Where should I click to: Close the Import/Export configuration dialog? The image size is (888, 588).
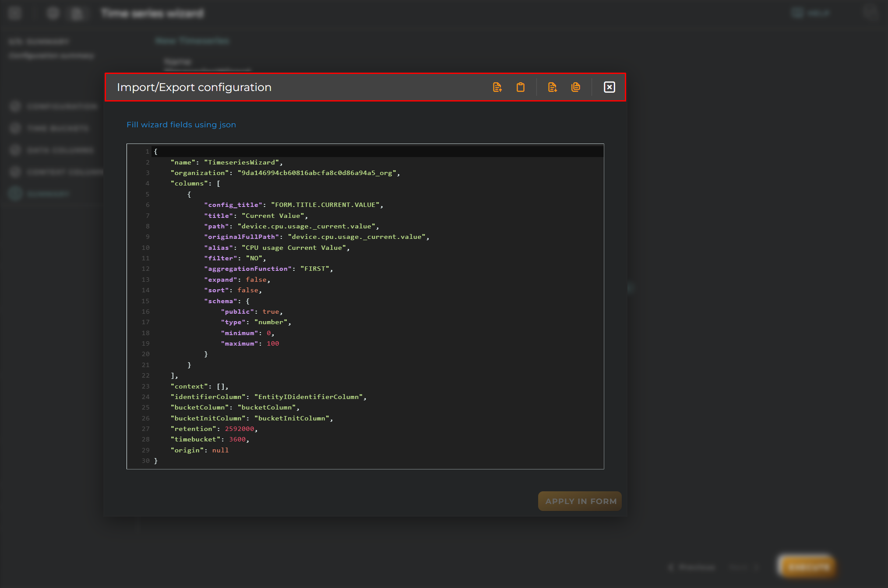610,87
